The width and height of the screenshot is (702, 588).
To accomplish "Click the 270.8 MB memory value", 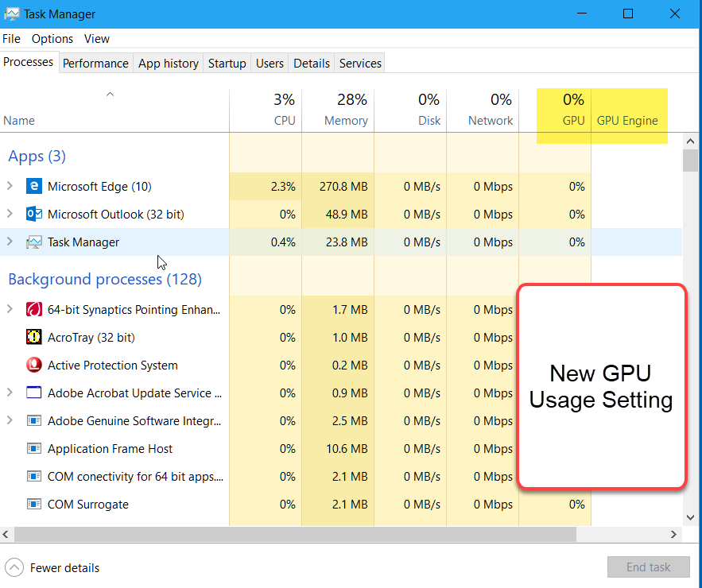I will pos(343,186).
